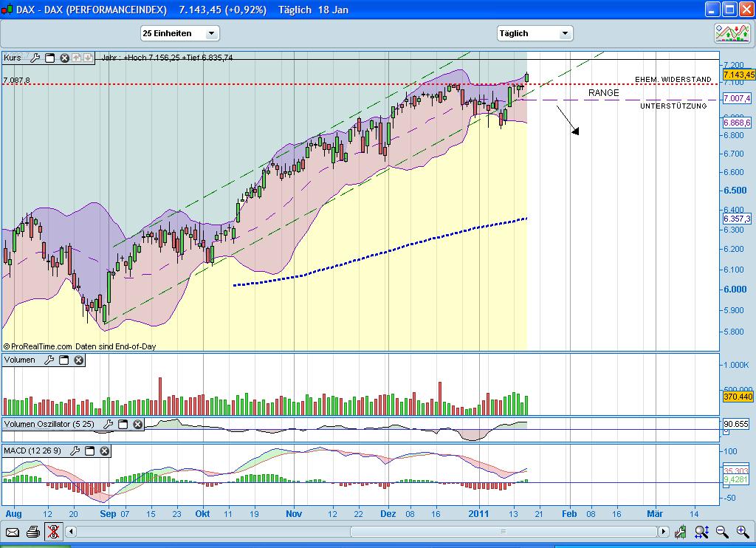
Task: Click the right arrow of the horizontal scrollbar
Action: 664,532
